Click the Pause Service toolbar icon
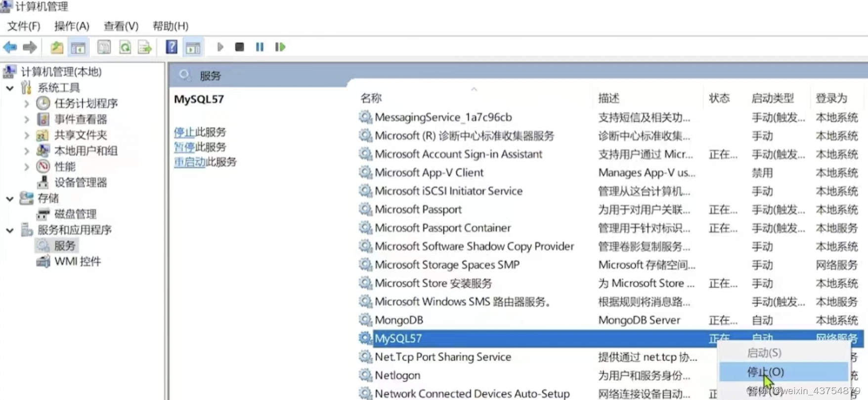This screenshot has width=868, height=400. (260, 47)
